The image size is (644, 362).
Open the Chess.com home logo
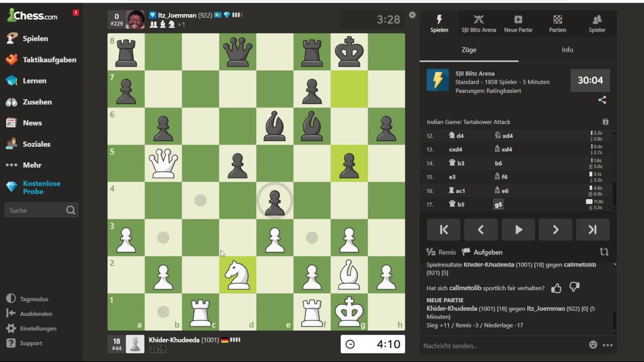(x=32, y=16)
